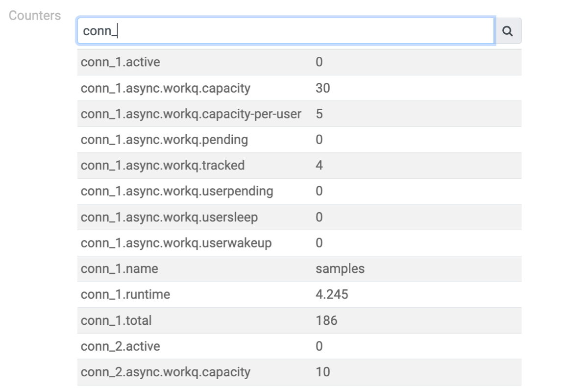588x389 pixels.
Task: Select the conn_1.runtime counter name
Action: coord(125,294)
